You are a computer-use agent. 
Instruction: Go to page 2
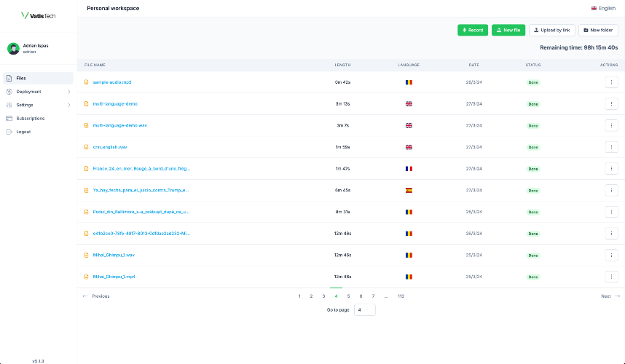pyautogui.click(x=311, y=296)
